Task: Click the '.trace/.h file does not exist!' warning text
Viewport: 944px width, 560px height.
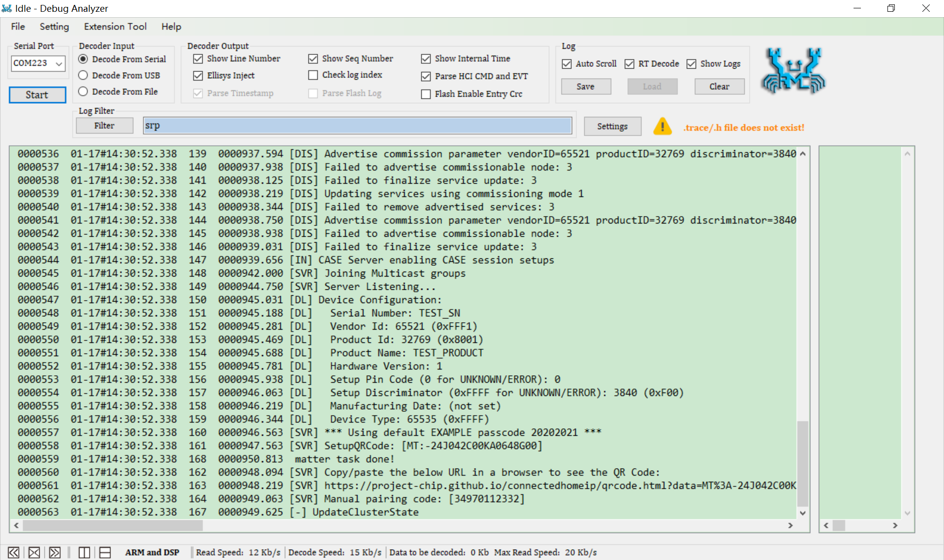Action: (x=744, y=128)
